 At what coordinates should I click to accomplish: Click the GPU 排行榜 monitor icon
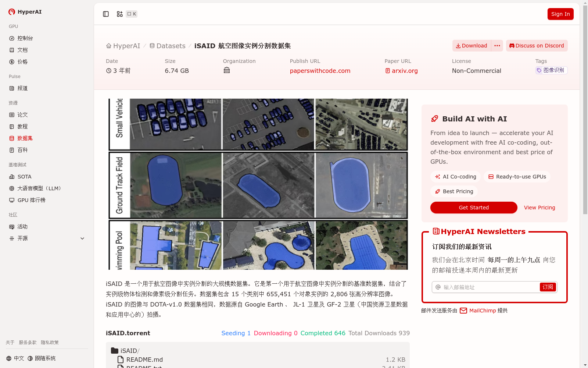click(x=12, y=200)
